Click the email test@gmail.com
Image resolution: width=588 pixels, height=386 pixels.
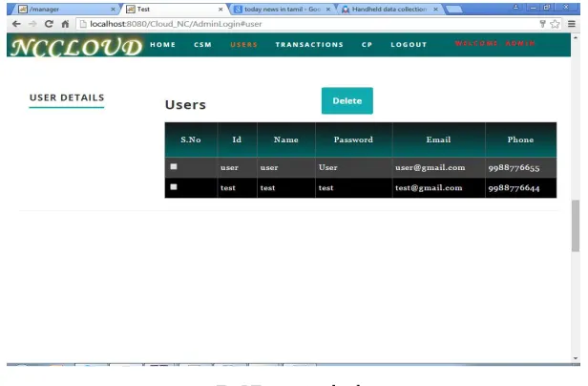coord(429,187)
